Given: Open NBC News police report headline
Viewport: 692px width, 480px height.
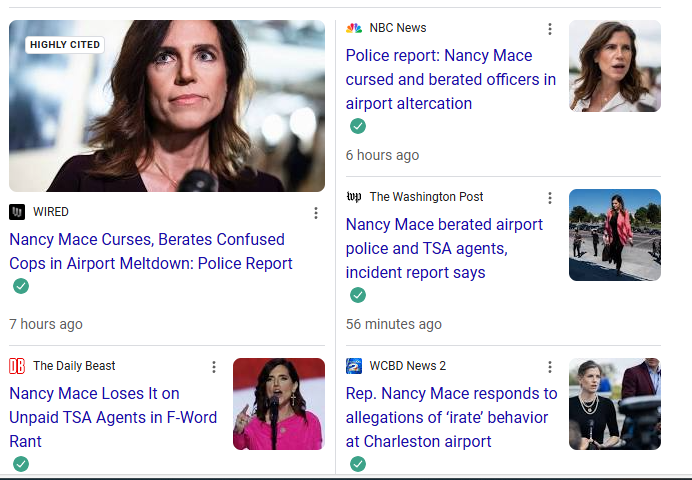Looking at the screenshot, I should 450,79.
